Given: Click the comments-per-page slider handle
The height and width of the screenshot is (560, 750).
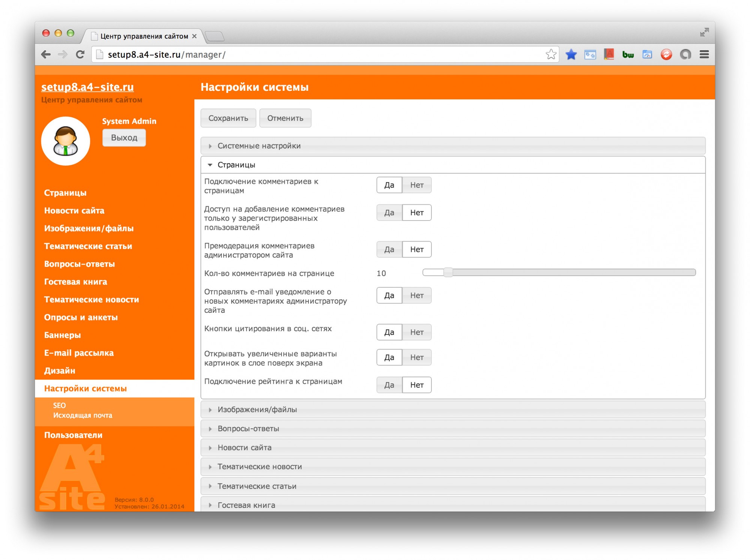Looking at the screenshot, I should click(448, 272).
